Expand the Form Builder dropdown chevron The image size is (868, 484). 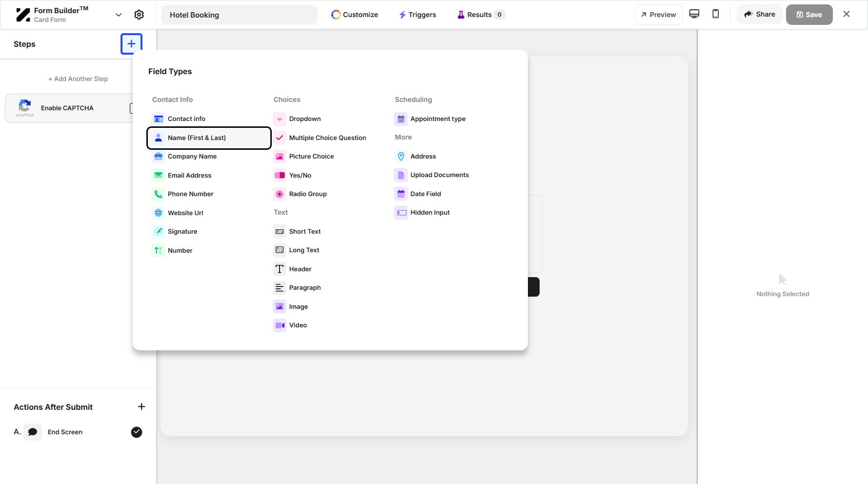119,15
